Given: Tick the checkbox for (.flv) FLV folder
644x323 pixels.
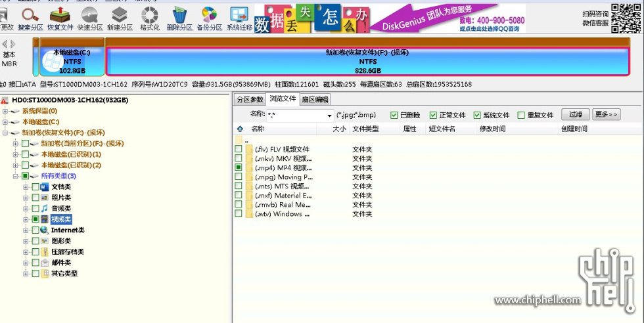Looking at the screenshot, I should pos(239,150).
